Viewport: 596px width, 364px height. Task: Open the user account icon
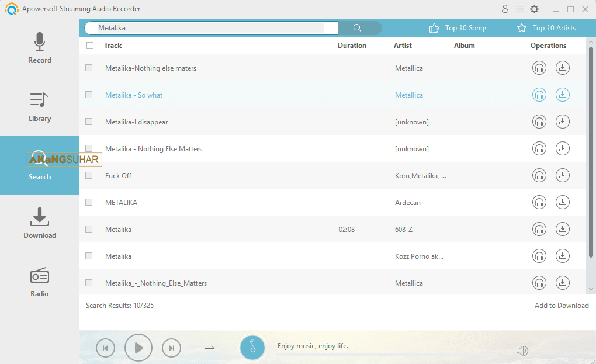pos(505,9)
